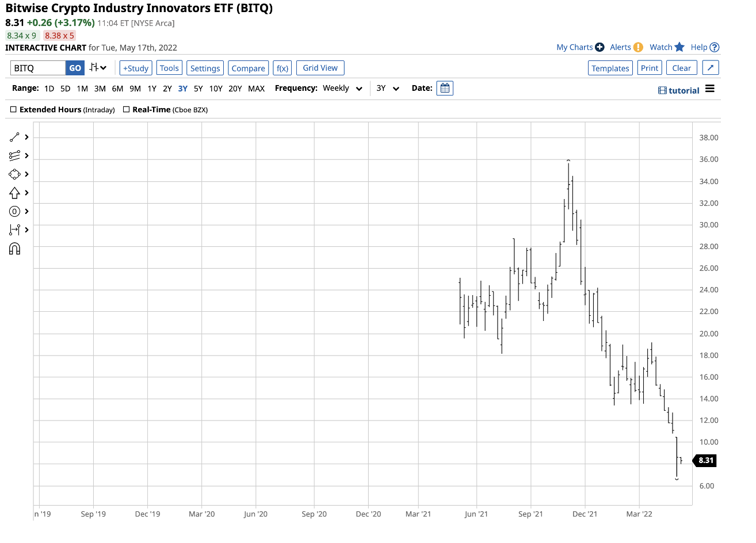Set range to 1Y
The width and height of the screenshot is (756, 543).
click(x=152, y=89)
